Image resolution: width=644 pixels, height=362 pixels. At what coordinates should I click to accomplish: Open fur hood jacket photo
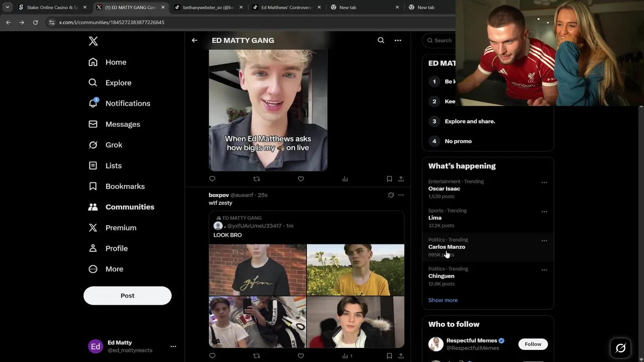(x=356, y=322)
